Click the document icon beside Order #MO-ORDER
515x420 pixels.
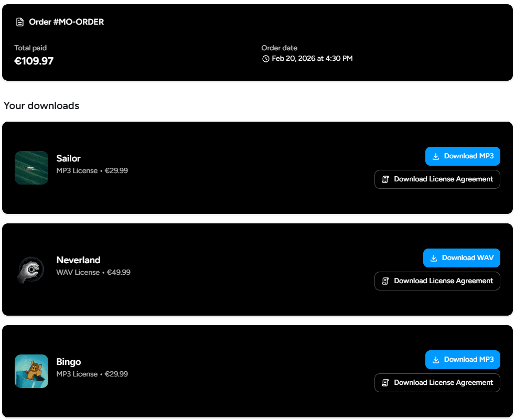20,21
